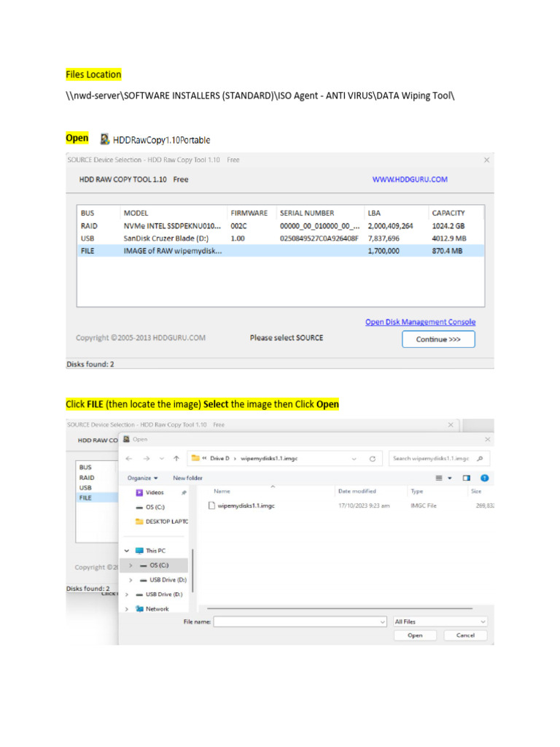Collapse the This PC tree node

point(127,551)
